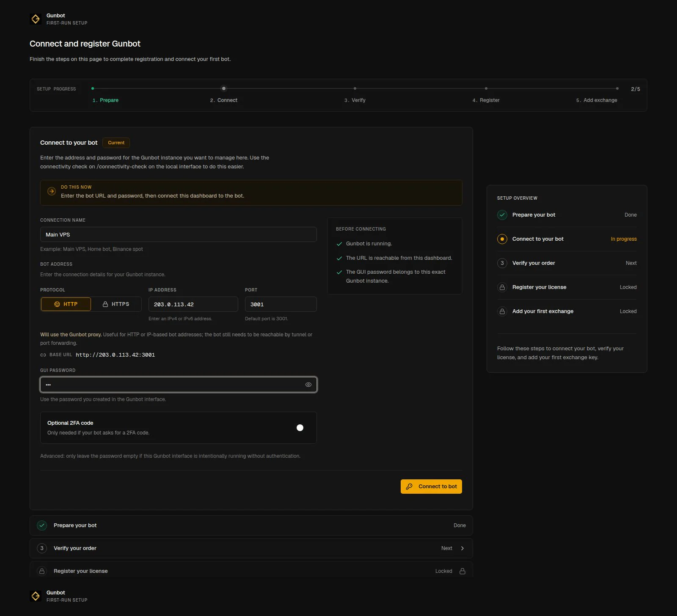677x616 pixels.
Task: Click orange in-progress circle for Connect to your bot
Action: [502, 239]
